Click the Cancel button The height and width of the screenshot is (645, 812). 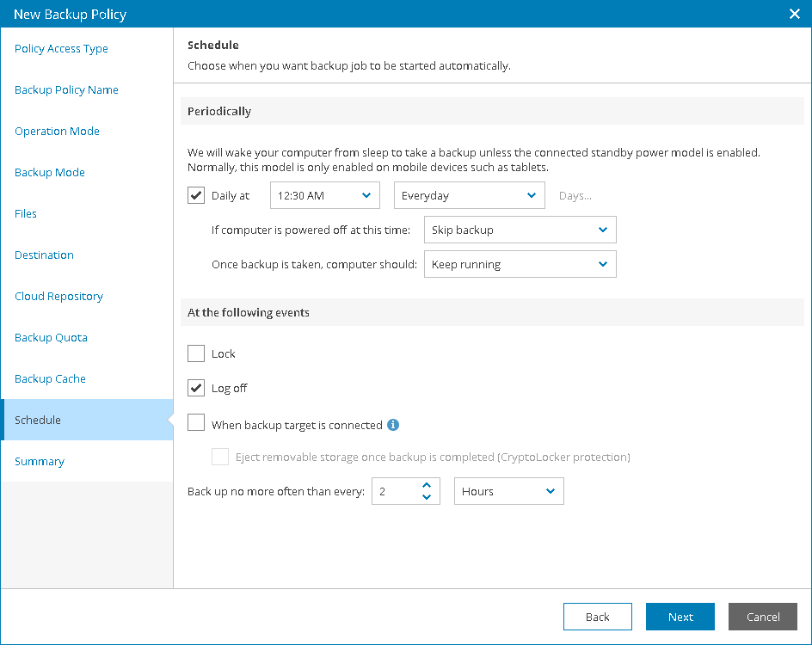pos(763,617)
